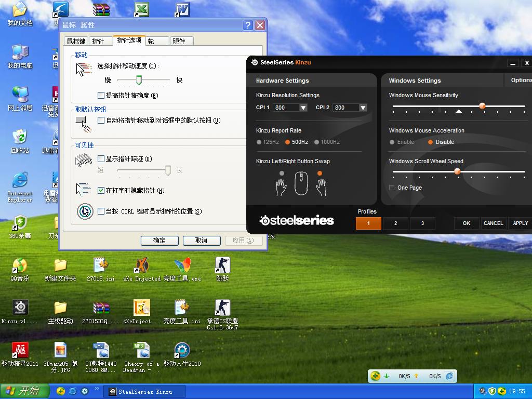The width and height of the screenshot is (532, 399).
Task: Open the Excel shortcut on the desktop
Action: [x=141, y=9]
